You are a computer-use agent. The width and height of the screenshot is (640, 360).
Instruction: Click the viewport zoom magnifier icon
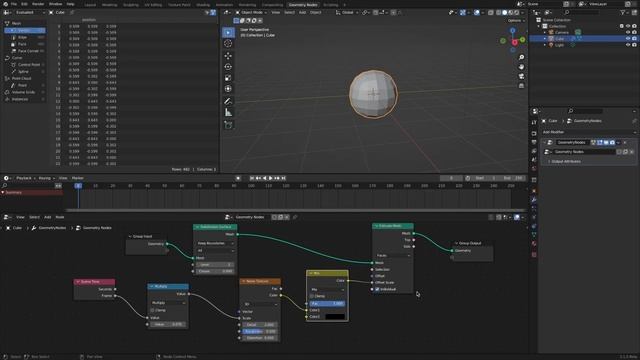tap(521, 57)
